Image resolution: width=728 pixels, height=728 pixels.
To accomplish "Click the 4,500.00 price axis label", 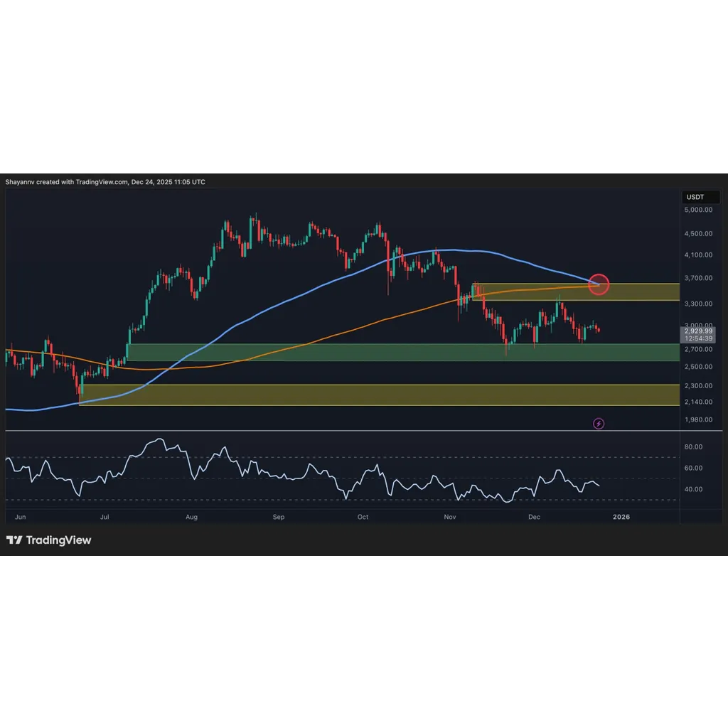I will pos(698,233).
